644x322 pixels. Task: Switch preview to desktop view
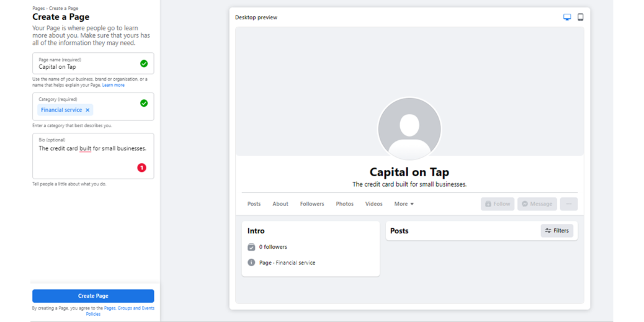tap(567, 17)
